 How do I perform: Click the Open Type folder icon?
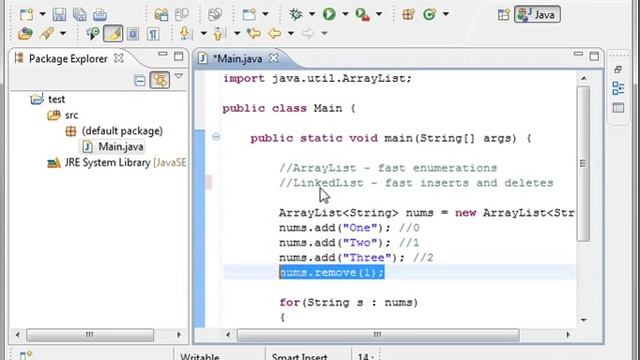click(x=25, y=33)
